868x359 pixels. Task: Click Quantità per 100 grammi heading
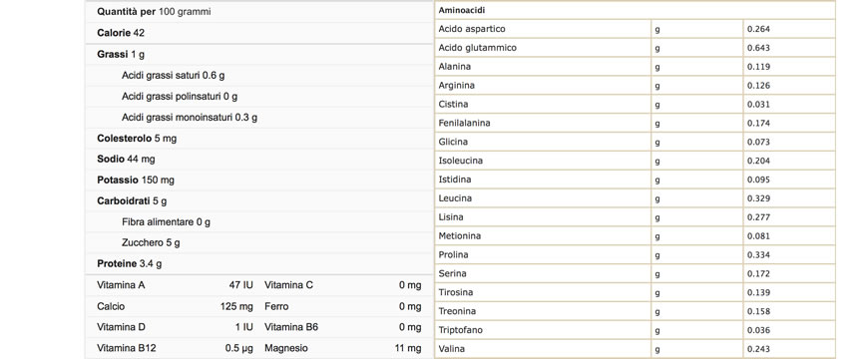[154, 12]
